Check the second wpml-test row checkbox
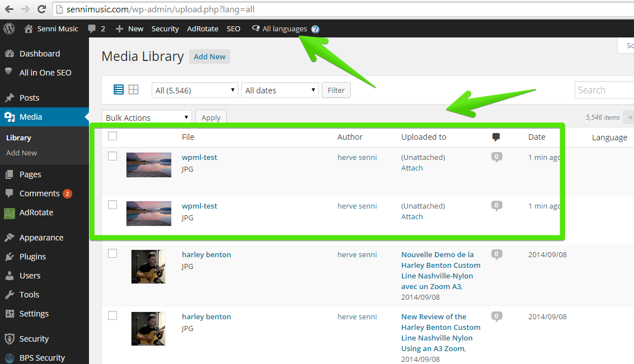Viewport: 634px width, 364px height. [112, 205]
